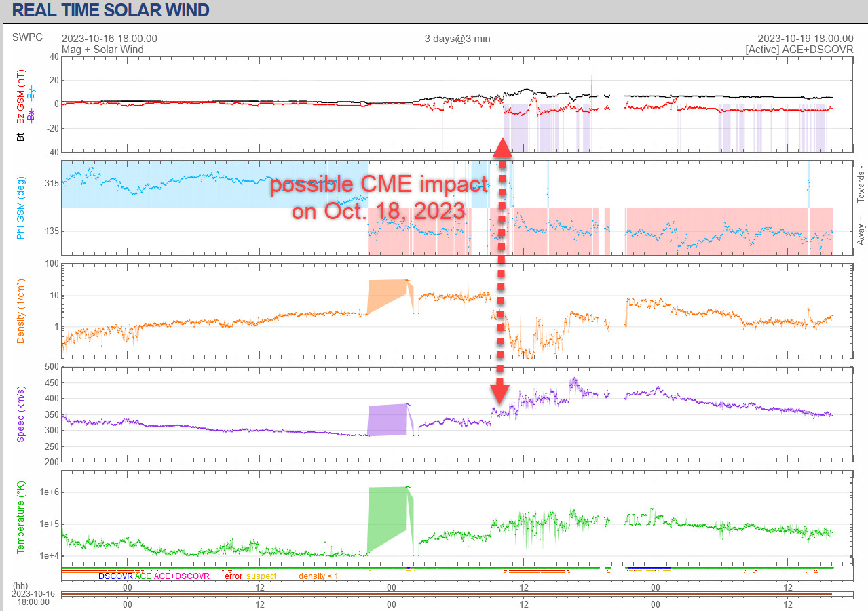868x611 pixels.
Task: Click the DSCOVR legend entry
Action: [115, 576]
